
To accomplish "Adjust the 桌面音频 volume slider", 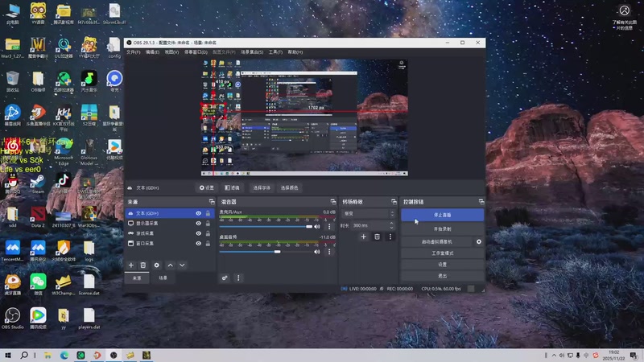I will (x=278, y=251).
